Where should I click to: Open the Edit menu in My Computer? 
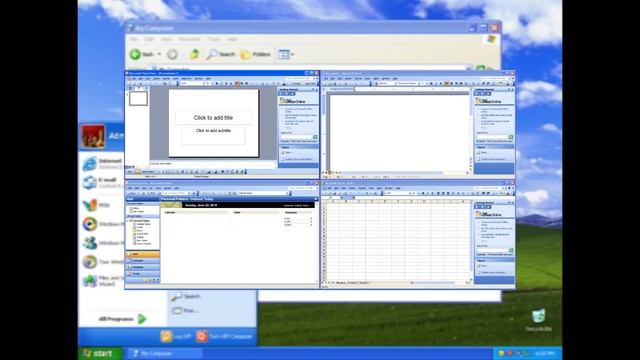(149, 39)
